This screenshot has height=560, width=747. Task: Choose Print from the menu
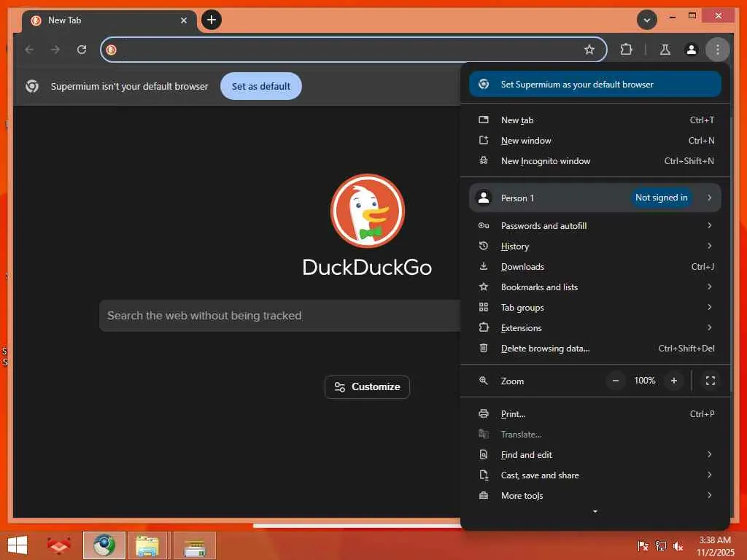(595, 414)
